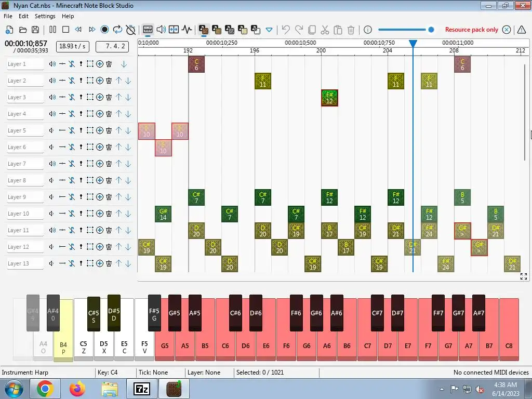Expand the instrument list dropdown arrow
The image size is (532, 399).
(x=269, y=30)
